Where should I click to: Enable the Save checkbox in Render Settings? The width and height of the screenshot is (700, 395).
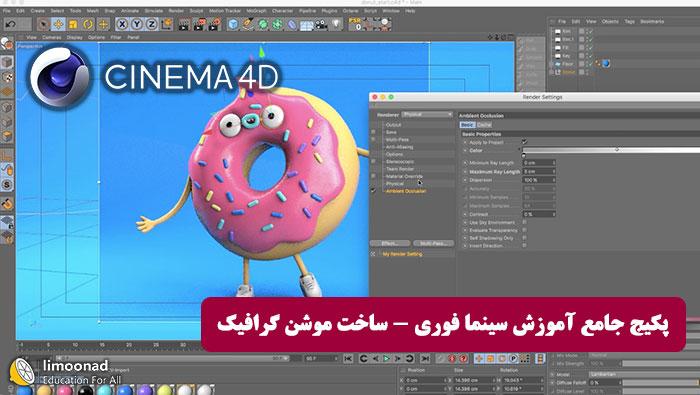pos(374,132)
